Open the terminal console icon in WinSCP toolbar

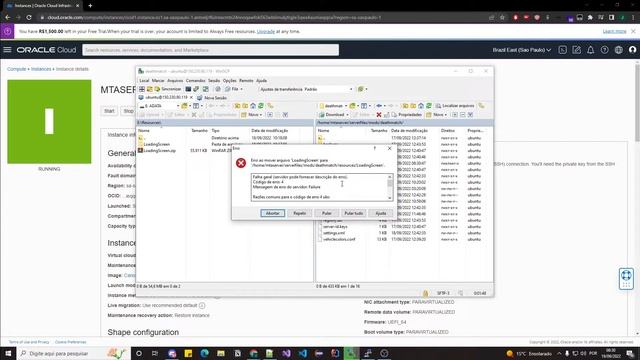point(188,89)
